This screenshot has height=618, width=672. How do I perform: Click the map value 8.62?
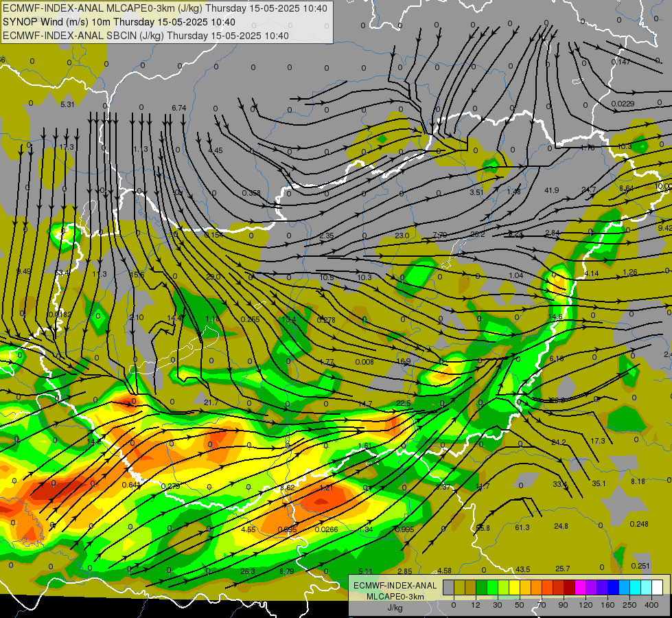pyautogui.click(x=287, y=488)
